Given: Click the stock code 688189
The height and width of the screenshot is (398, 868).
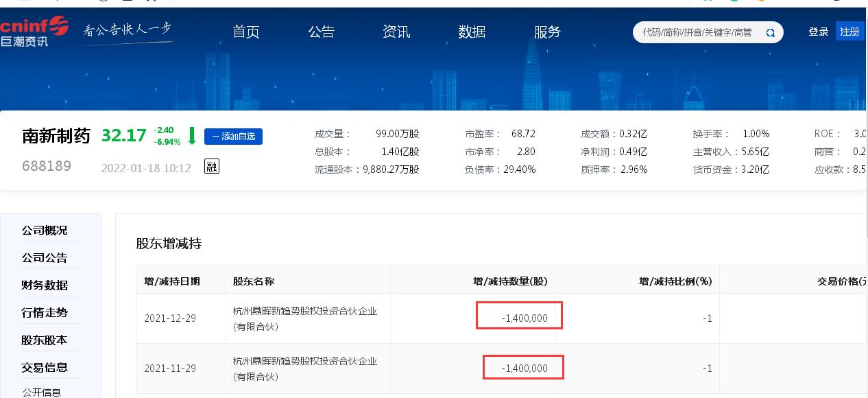Looking at the screenshot, I should click(46, 166).
